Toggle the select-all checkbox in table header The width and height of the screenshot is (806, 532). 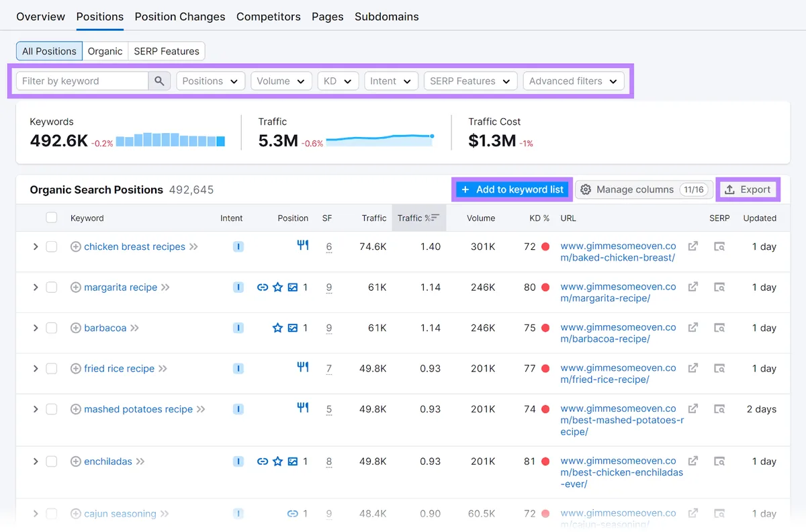(52, 218)
